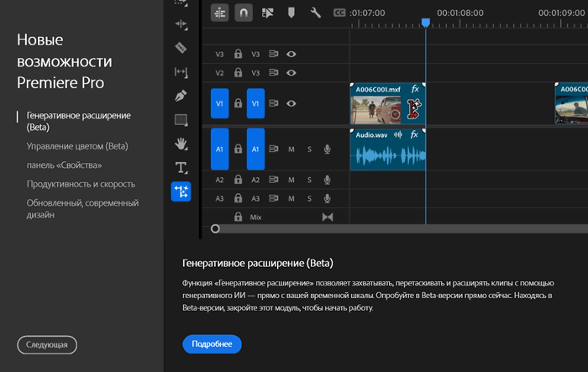Solo track A1 with S button
The image size is (588, 372).
click(x=309, y=149)
